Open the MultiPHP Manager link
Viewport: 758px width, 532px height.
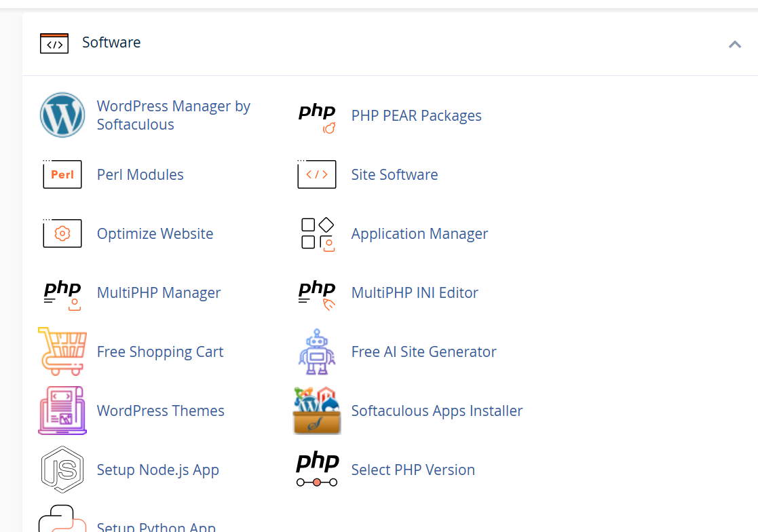click(159, 293)
